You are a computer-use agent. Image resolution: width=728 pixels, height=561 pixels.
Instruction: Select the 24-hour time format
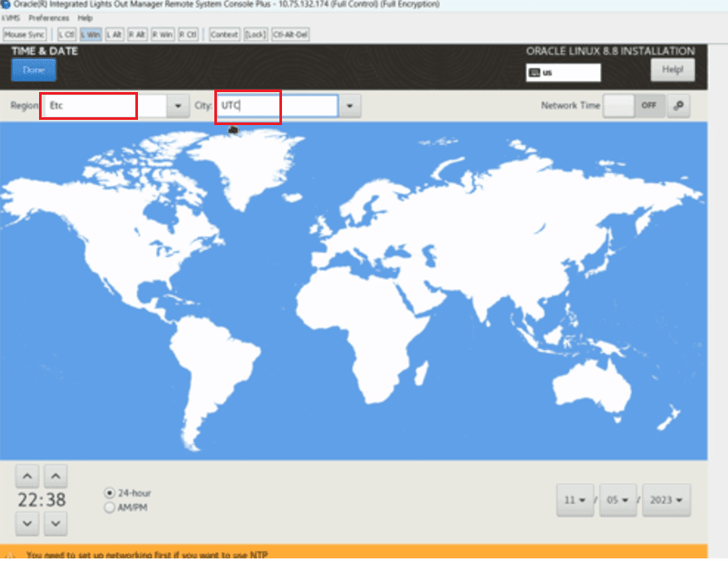(x=109, y=492)
